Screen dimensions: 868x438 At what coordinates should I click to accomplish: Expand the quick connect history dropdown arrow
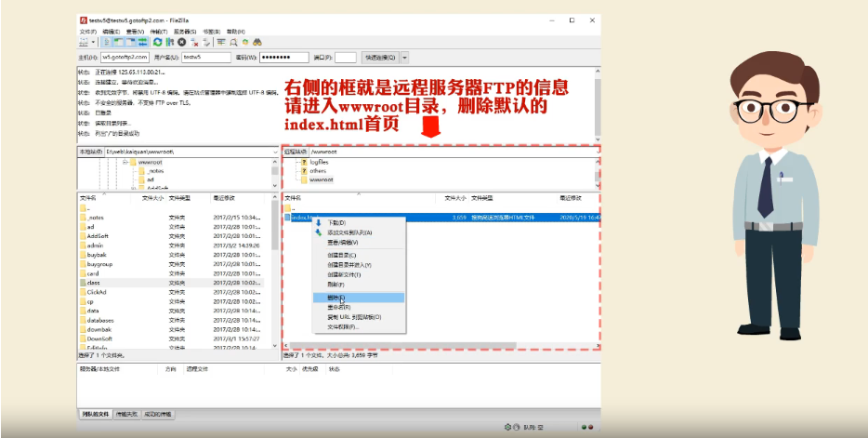403,58
